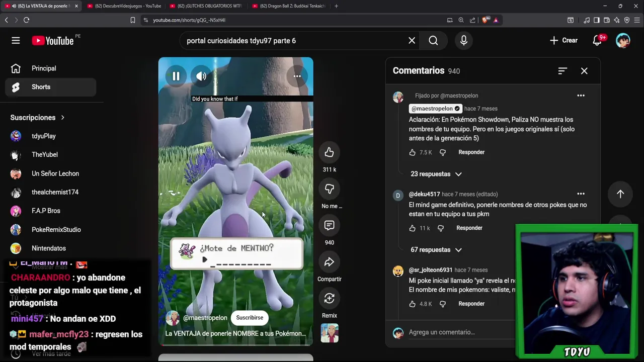Open the thealchemist174 channel
The height and width of the screenshot is (362, 644).
coord(50,192)
